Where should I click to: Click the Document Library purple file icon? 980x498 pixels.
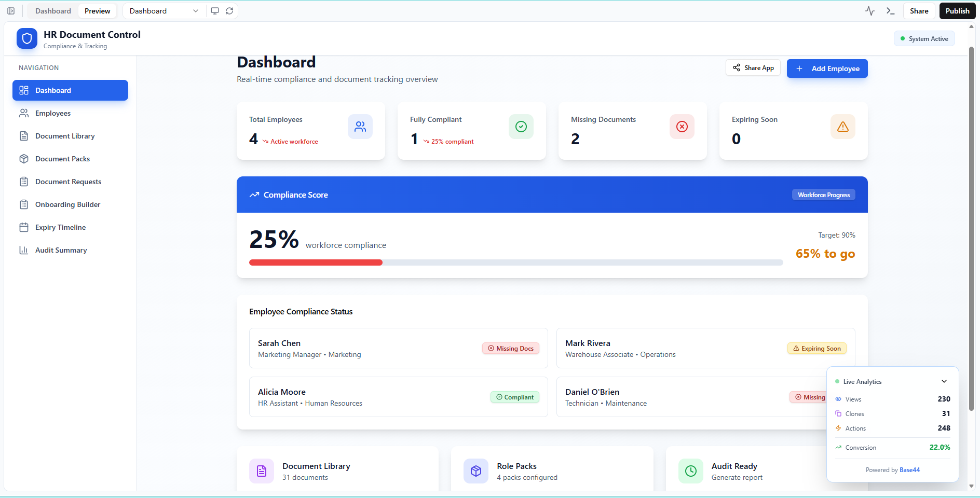coord(262,471)
